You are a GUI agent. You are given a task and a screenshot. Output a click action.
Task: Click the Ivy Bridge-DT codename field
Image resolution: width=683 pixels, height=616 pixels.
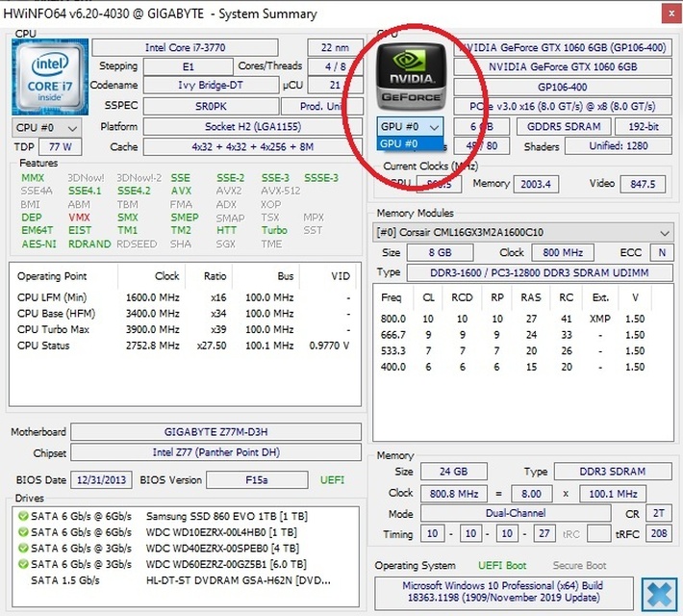coord(211,85)
